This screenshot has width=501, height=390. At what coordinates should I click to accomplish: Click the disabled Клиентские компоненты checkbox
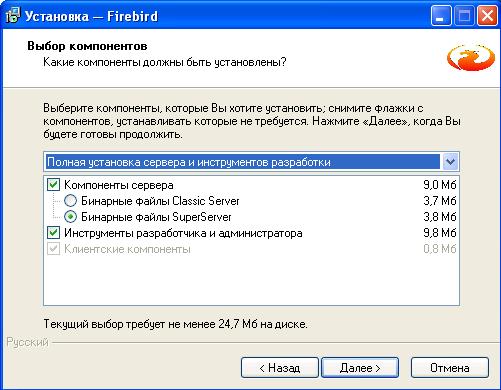tap(53, 249)
